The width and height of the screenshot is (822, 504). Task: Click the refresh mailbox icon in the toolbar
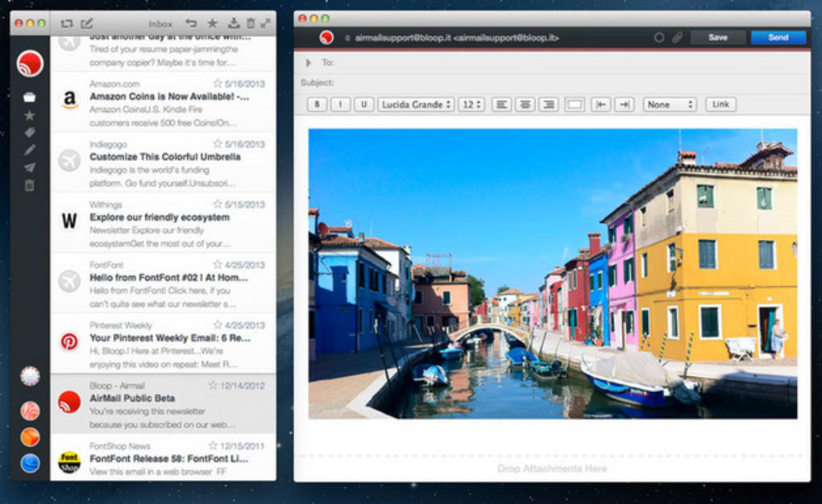[67, 23]
